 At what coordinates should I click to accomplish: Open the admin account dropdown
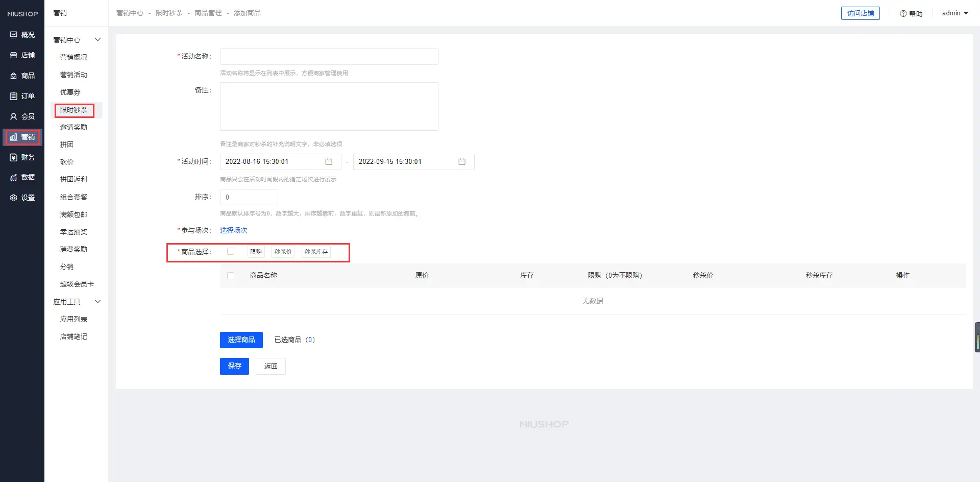(955, 13)
